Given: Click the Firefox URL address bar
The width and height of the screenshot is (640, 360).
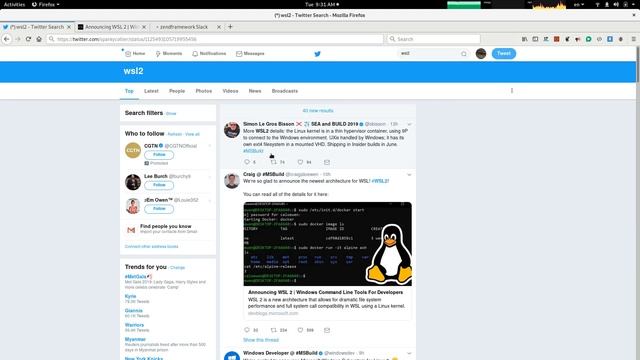Looking at the screenshot, I should pyautogui.click(x=214, y=39).
